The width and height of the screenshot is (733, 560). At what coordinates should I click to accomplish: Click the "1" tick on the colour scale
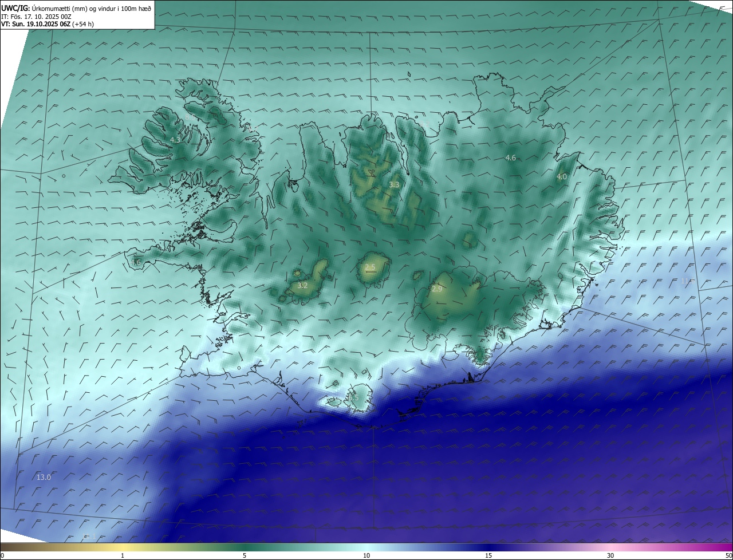click(123, 555)
